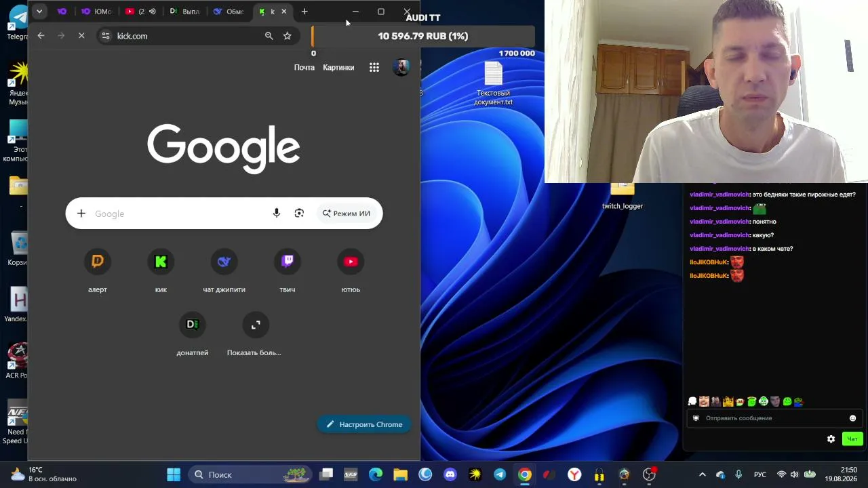Image resolution: width=868 pixels, height=488 pixels.
Task: Switch to the Выпл DonationAlerts tab
Action: 184,12
